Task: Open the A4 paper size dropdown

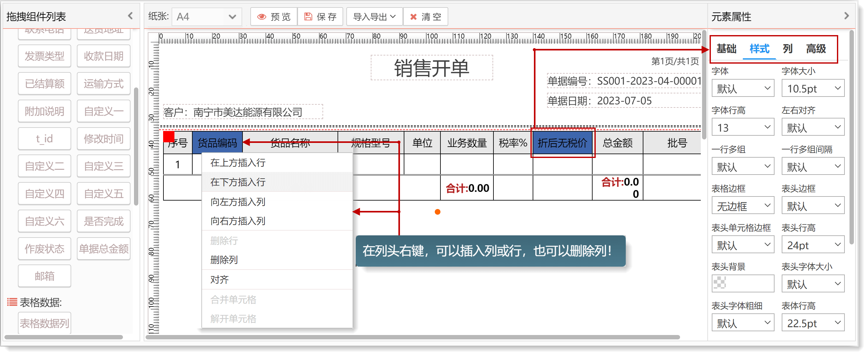Action: tap(206, 17)
